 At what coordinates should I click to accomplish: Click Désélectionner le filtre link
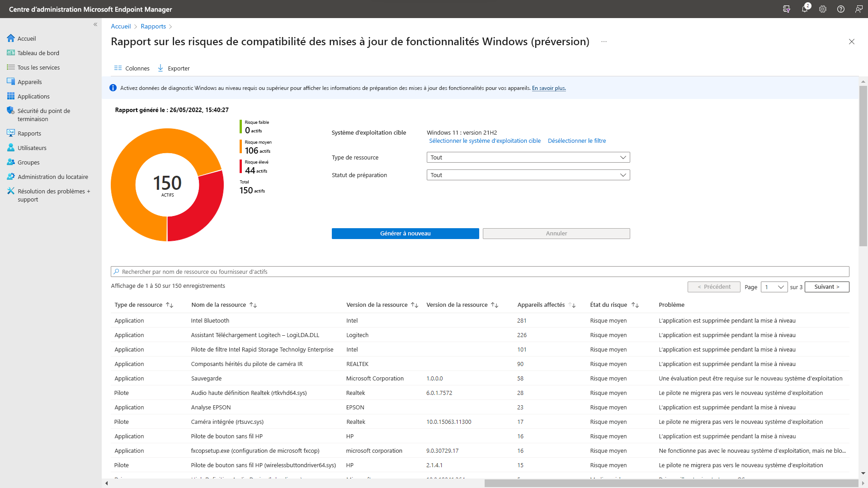pos(577,141)
